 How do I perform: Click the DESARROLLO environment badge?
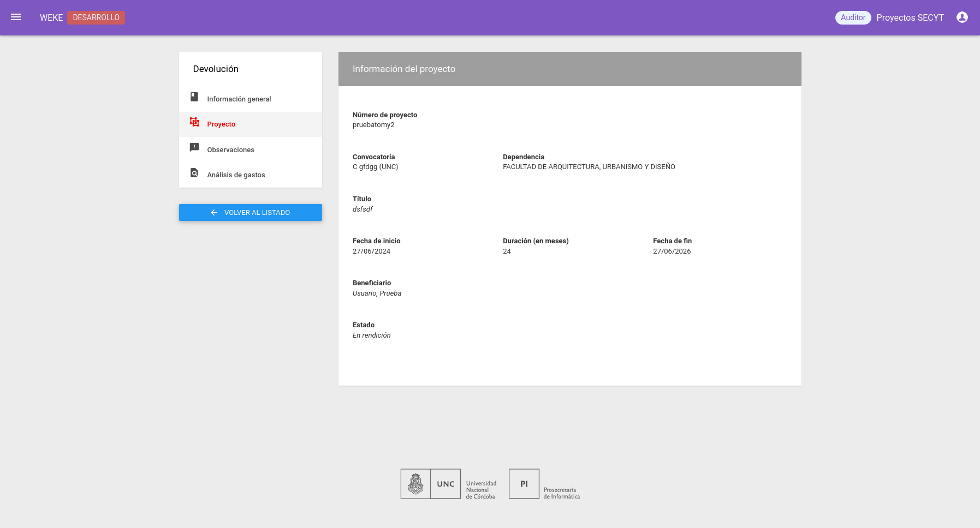click(x=96, y=17)
